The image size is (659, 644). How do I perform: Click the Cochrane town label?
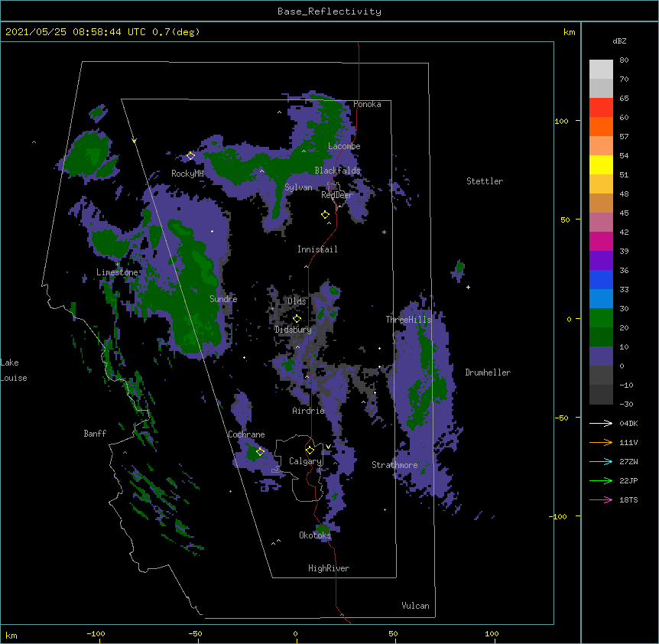246,434
